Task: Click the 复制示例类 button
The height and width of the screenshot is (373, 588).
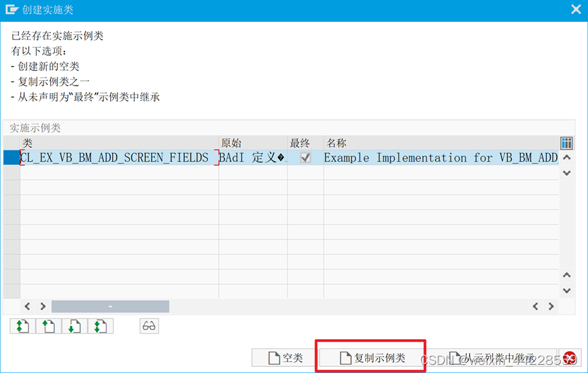Action: (x=371, y=358)
